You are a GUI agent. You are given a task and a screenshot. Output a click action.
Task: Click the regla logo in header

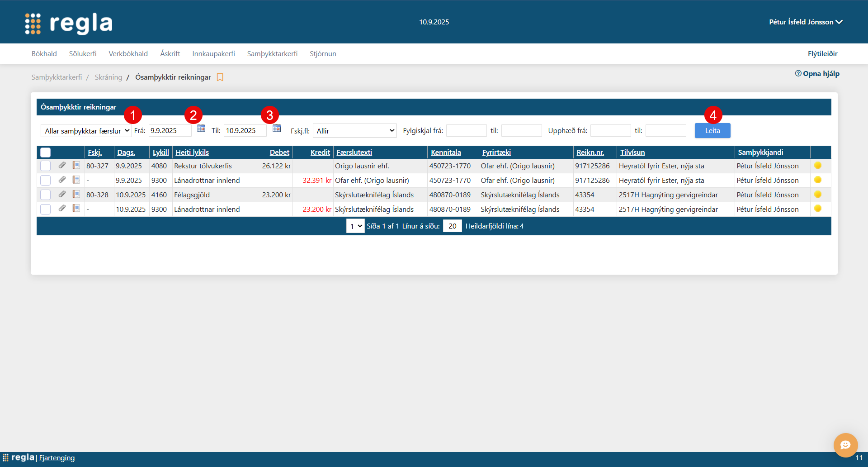click(x=69, y=23)
